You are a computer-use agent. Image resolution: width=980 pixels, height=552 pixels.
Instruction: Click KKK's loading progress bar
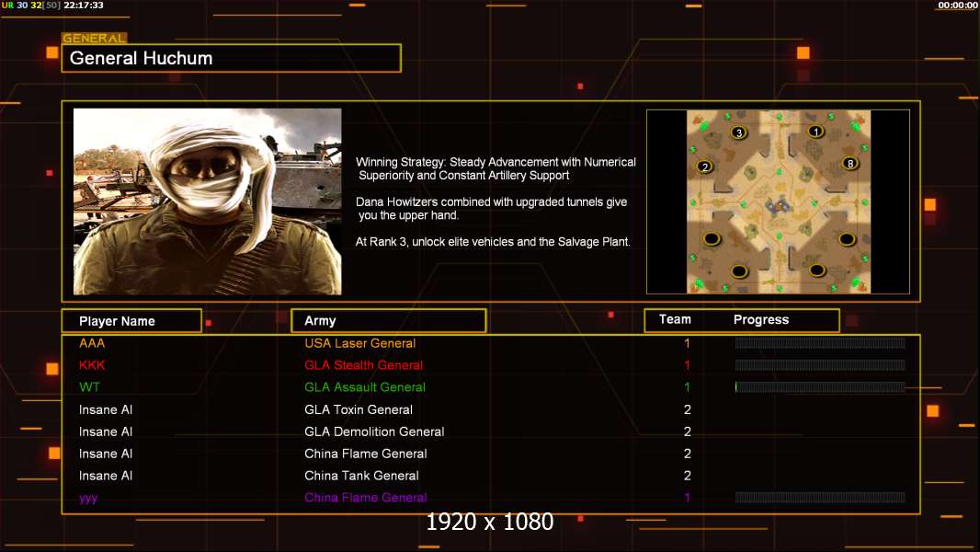(x=820, y=365)
